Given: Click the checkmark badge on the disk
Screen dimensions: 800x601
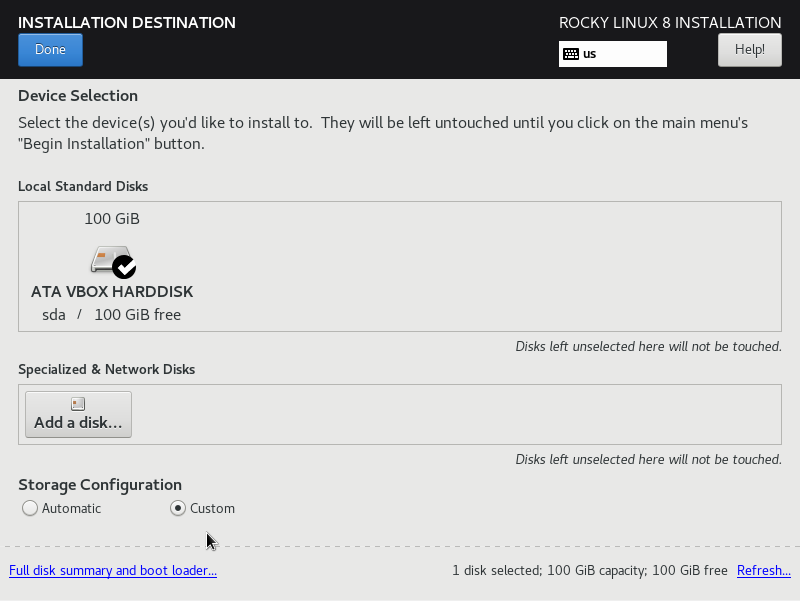Looking at the screenshot, I should click(x=124, y=267).
